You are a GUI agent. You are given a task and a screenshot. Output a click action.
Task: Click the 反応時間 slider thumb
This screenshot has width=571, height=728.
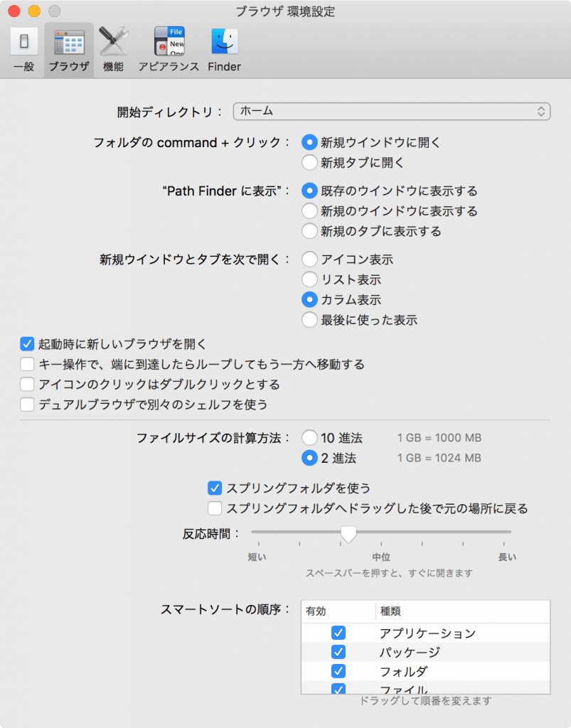coord(348,534)
